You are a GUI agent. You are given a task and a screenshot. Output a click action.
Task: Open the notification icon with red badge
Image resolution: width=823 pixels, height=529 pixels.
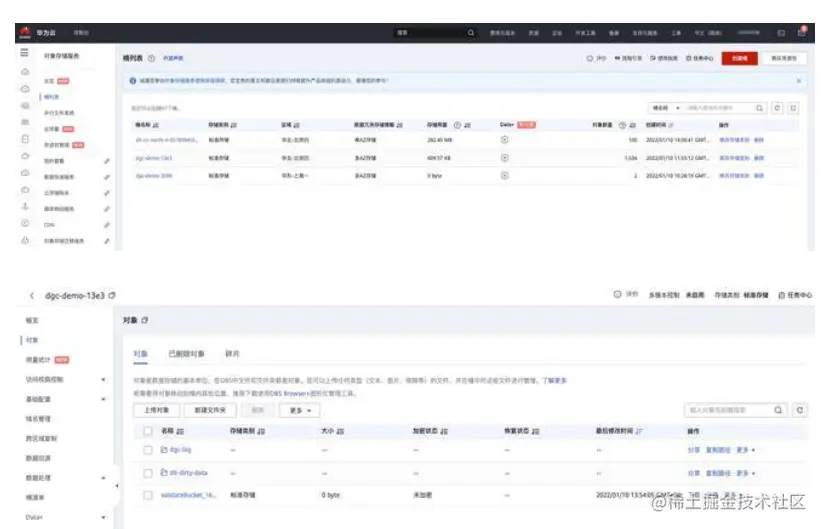(801, 32)
